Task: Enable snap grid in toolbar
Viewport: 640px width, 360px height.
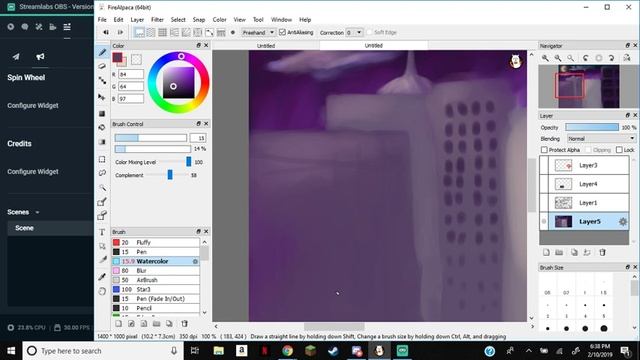Action: [x=162, y=32]
